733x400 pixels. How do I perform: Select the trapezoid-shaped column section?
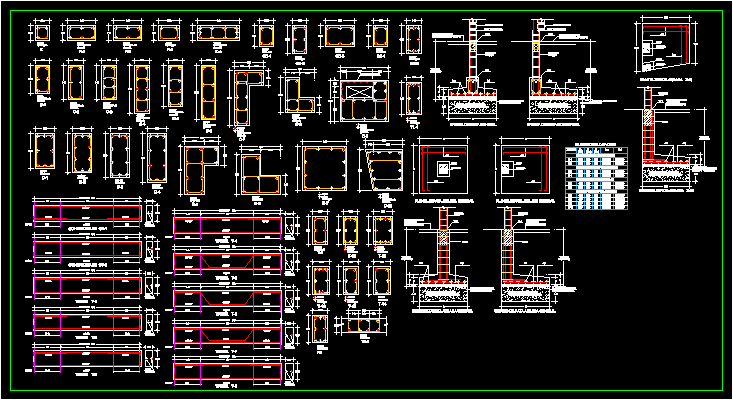384,169
